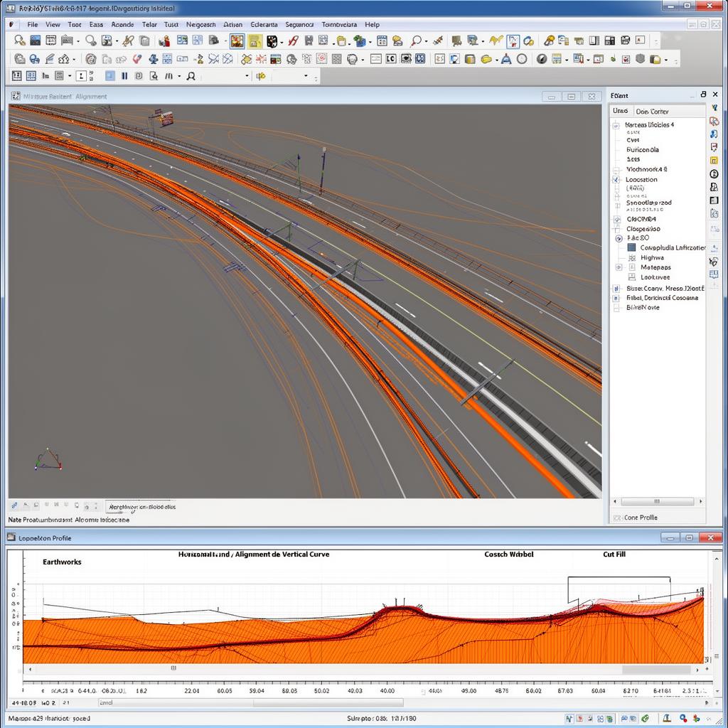
Task: Expand the Matepaps tree node
Action: click(x=619, y=267)
